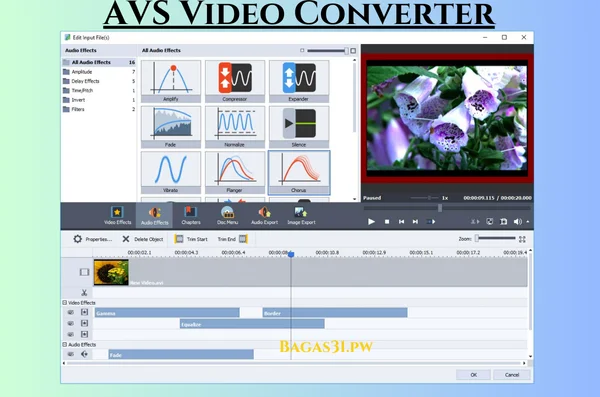This screenshot has width=600, height=397.
Task: Open the Disc Menu tab
Action: (x=227, y=216)
